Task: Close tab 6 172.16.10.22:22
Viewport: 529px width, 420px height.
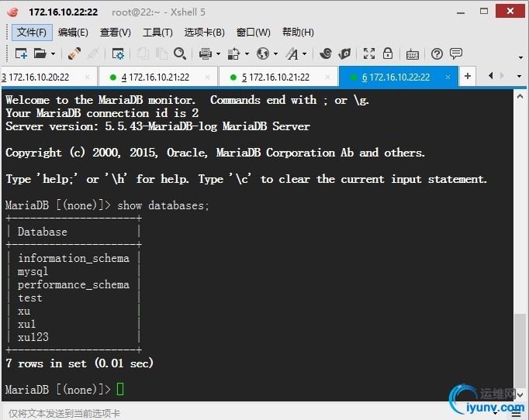Action: tap(448, 77)
